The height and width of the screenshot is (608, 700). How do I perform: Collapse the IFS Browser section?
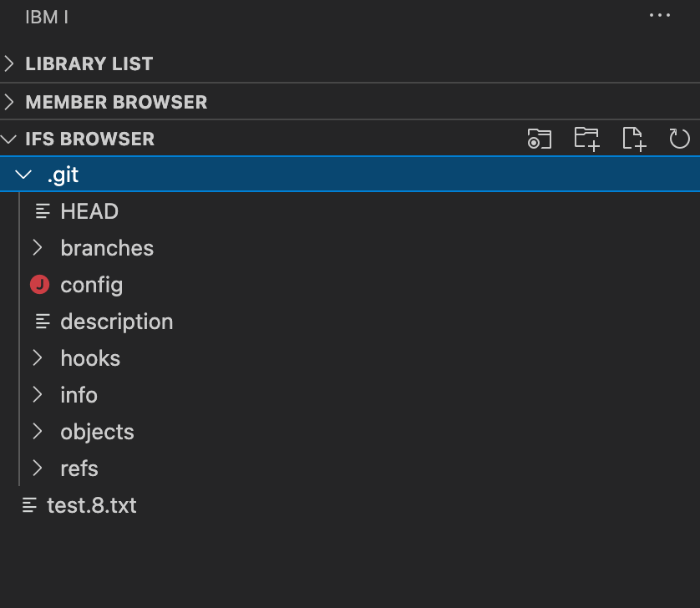(8, 139)
